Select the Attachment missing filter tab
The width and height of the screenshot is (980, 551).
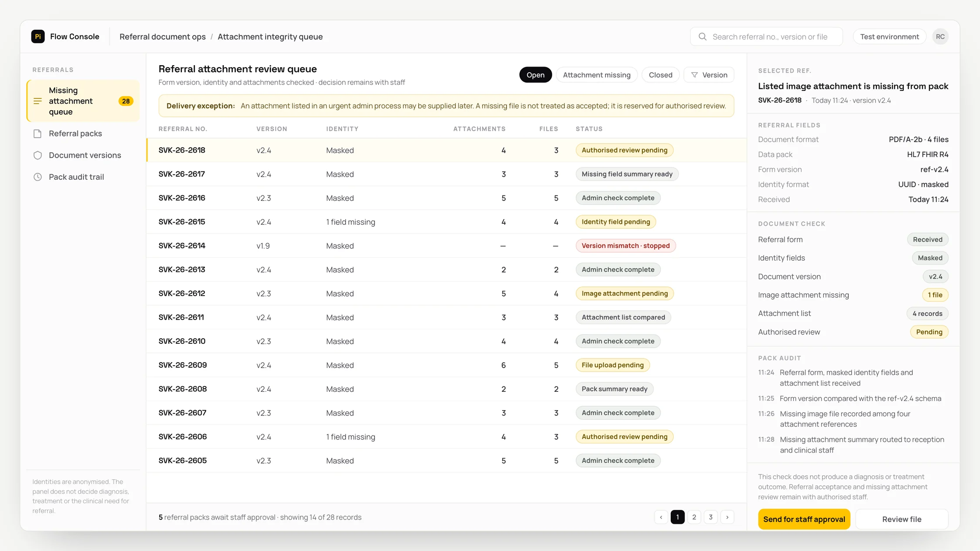(x=597, y=75)
